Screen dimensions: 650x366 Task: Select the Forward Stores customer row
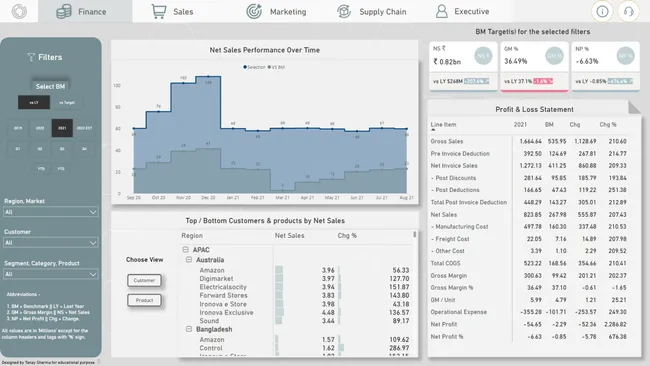coord(296,296)
